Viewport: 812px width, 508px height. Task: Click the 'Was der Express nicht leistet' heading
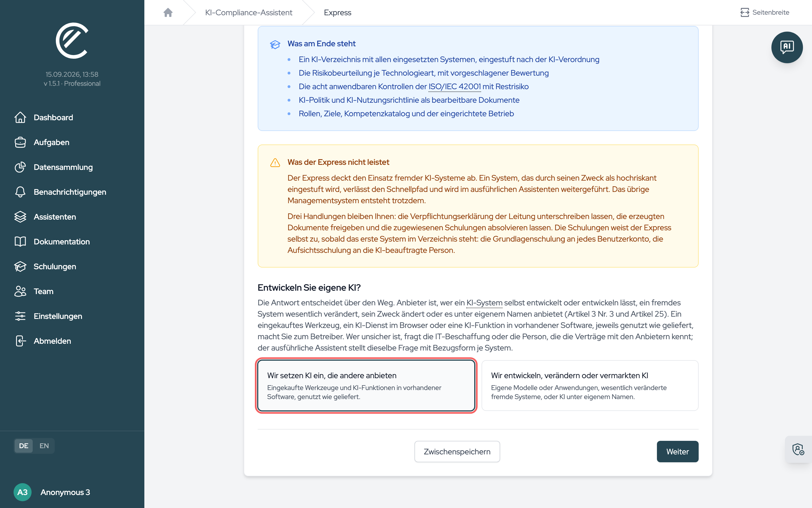(x=338, y=162)
